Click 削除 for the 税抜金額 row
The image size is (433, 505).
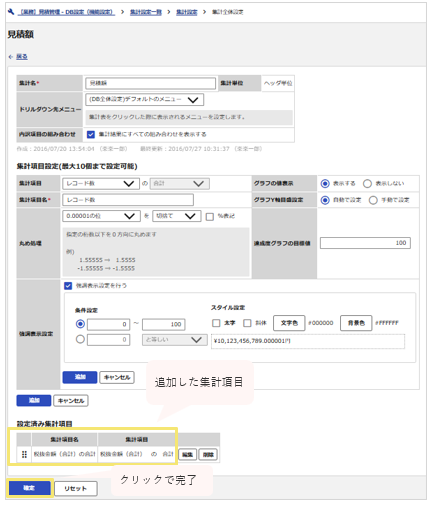point(208,454)
